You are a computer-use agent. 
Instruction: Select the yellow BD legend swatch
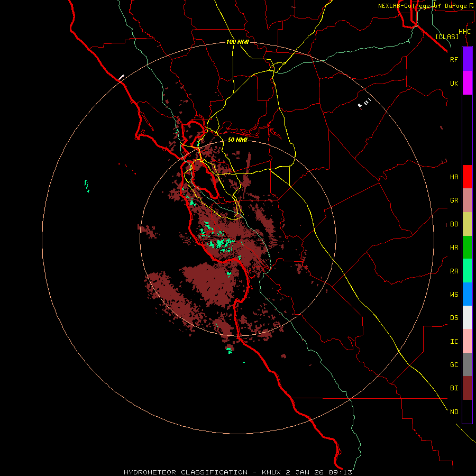[x=467, y=224]
